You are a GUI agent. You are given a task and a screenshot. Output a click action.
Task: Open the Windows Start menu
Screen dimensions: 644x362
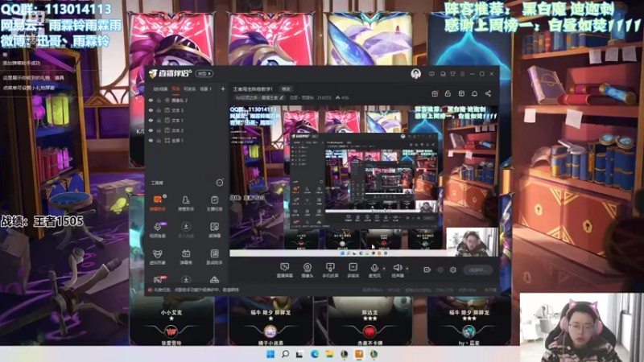click(270, 354)
